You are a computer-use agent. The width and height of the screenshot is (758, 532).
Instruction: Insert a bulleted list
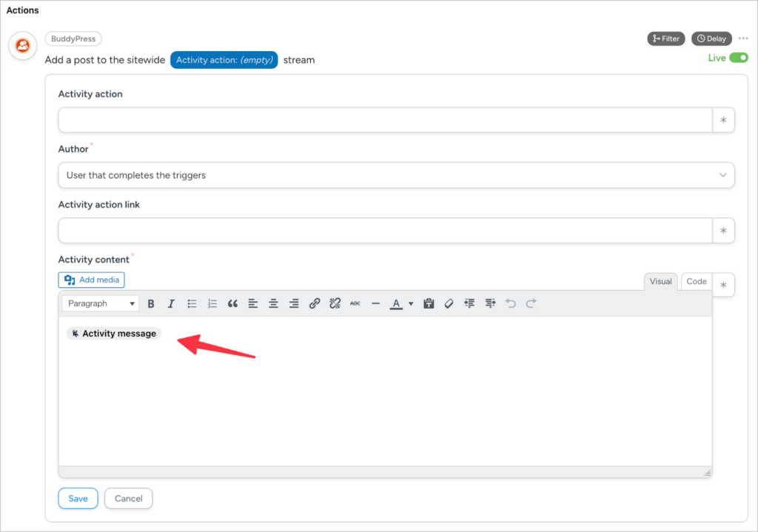(192, 303)
